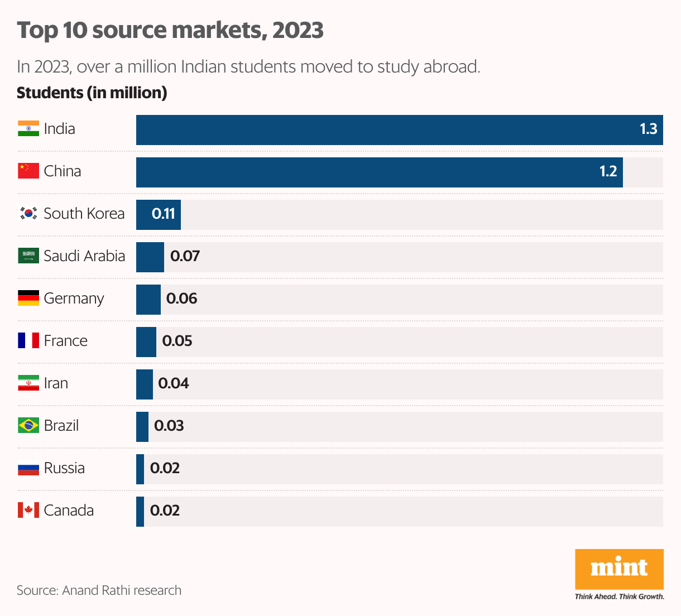Click the Think Ahead. Think Growth. tagline

pyautogui.click(x=619, y=596)
